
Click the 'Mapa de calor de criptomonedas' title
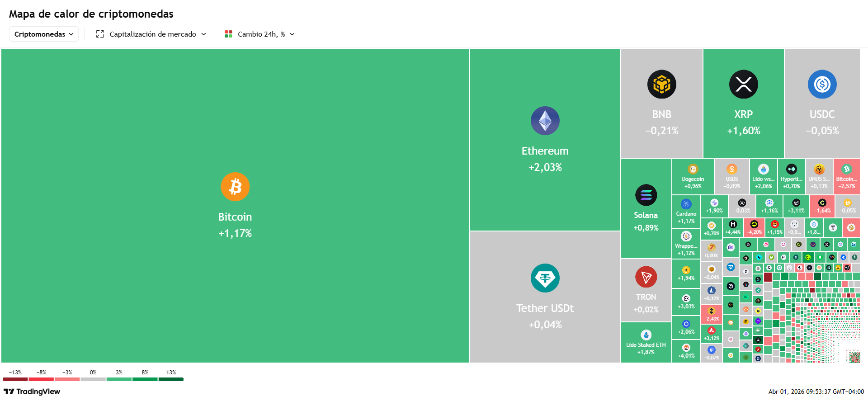pos(91,14)
